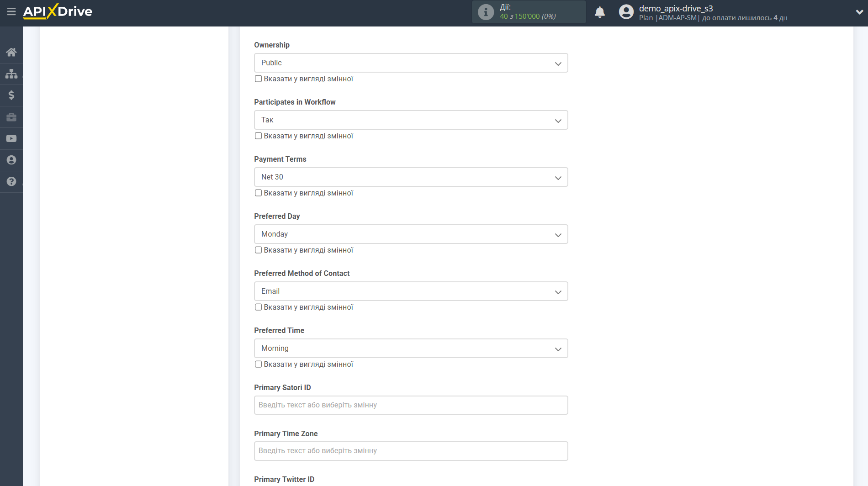This screenshot has width=868, height=486.
Task: Click the Primary Twitter ID label
Action: [284, 479]
